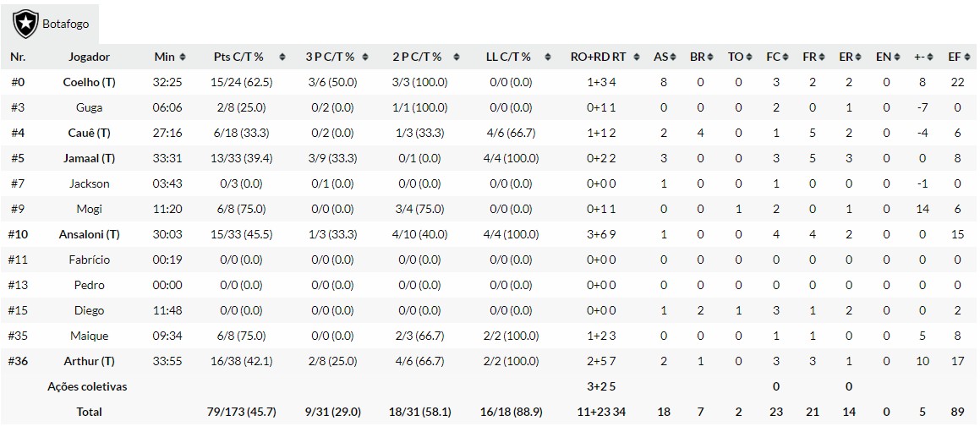This screenshot has width=980, height=432.
Task: Open player Arthur (T) link
Action: (89, 362)
